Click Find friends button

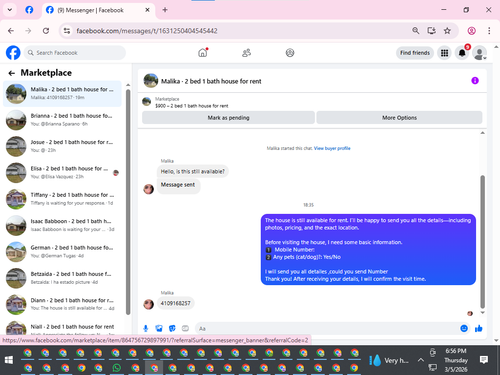tap(415, 53)
